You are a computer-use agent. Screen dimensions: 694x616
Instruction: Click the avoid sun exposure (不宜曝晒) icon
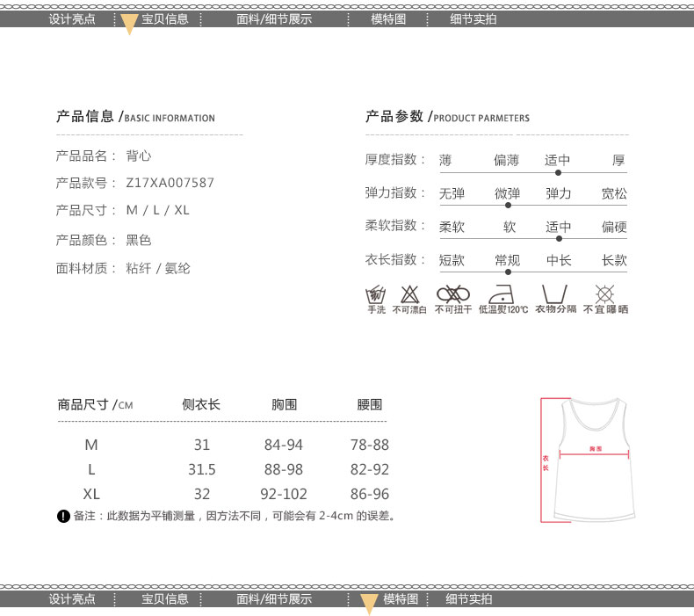[604, 294]
